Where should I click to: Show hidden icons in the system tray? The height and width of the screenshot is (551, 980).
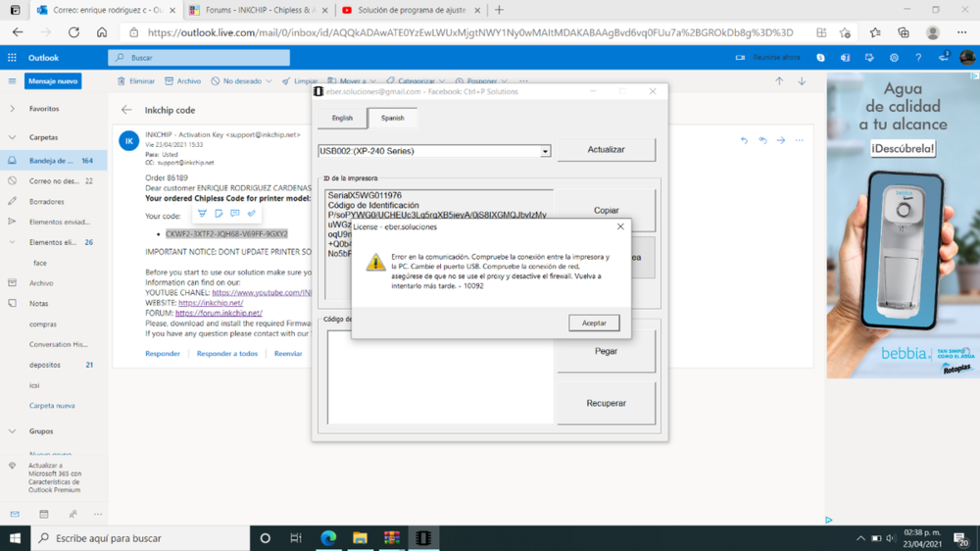click(x=860, y=538)
